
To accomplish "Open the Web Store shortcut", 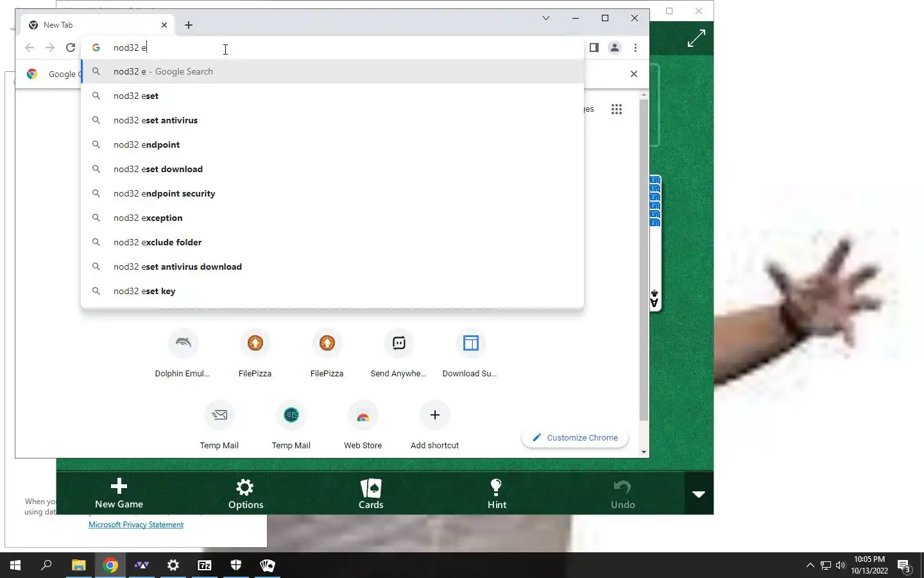I will pos(363,425).
